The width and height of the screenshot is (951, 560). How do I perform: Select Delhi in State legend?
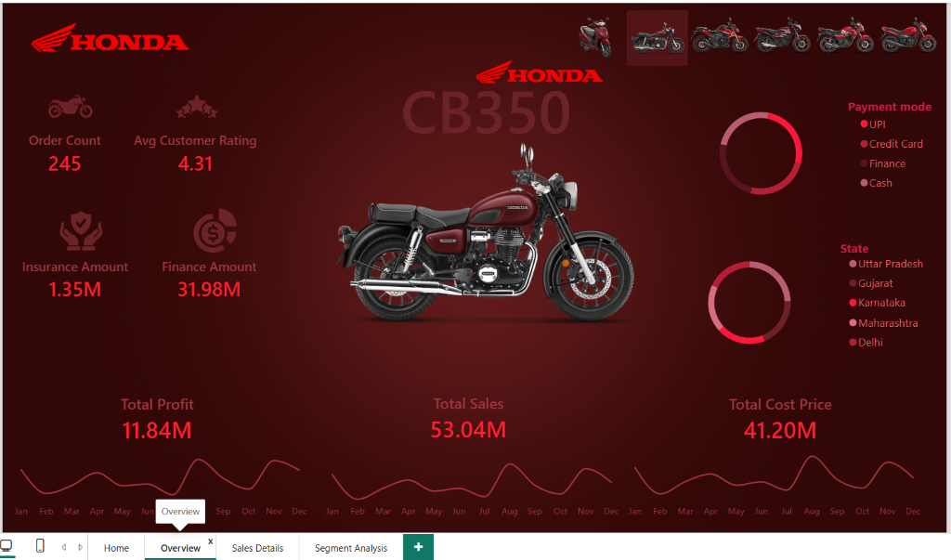tap(866, 343)
